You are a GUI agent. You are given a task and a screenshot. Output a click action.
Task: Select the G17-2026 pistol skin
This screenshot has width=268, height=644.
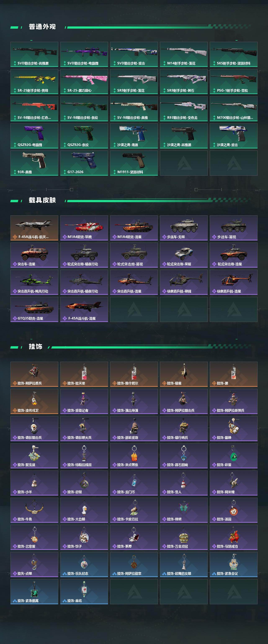coord(84,163)
